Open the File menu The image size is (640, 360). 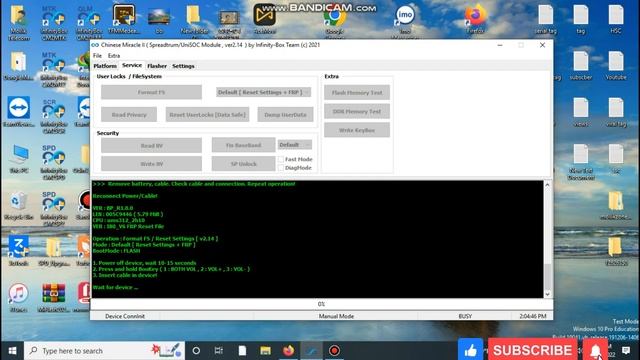click(97, 56)
